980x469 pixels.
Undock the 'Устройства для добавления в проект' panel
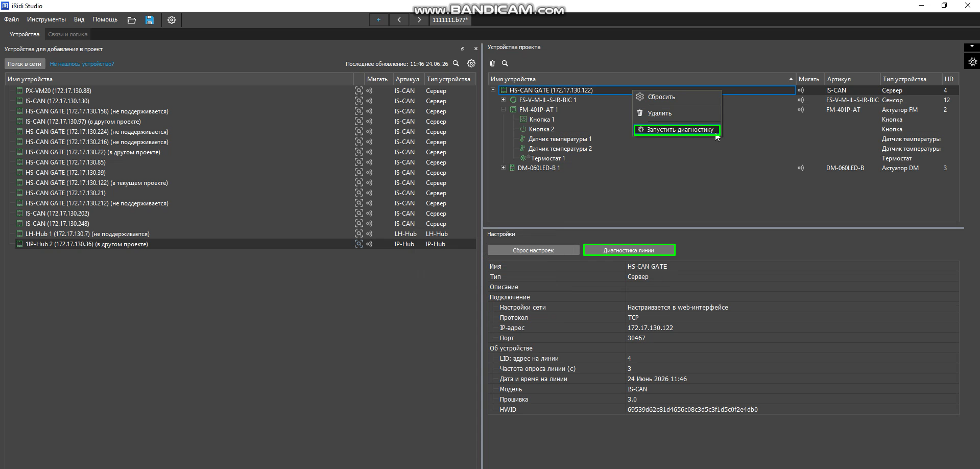tap(463, 49)
